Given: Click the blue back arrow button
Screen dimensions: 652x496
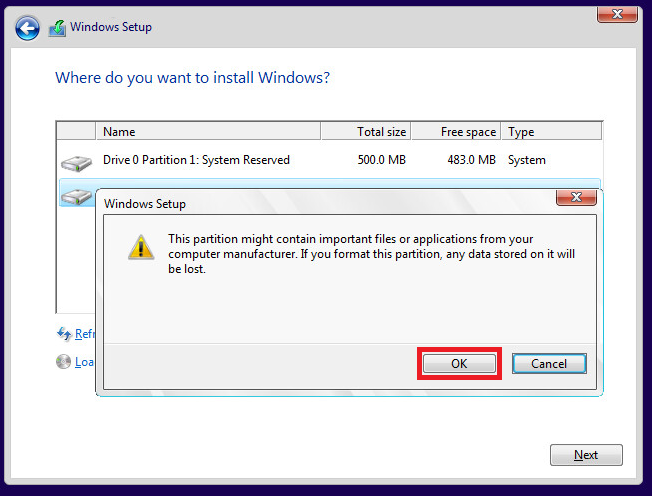Looking at the screenshot, I should click(27, 28).
